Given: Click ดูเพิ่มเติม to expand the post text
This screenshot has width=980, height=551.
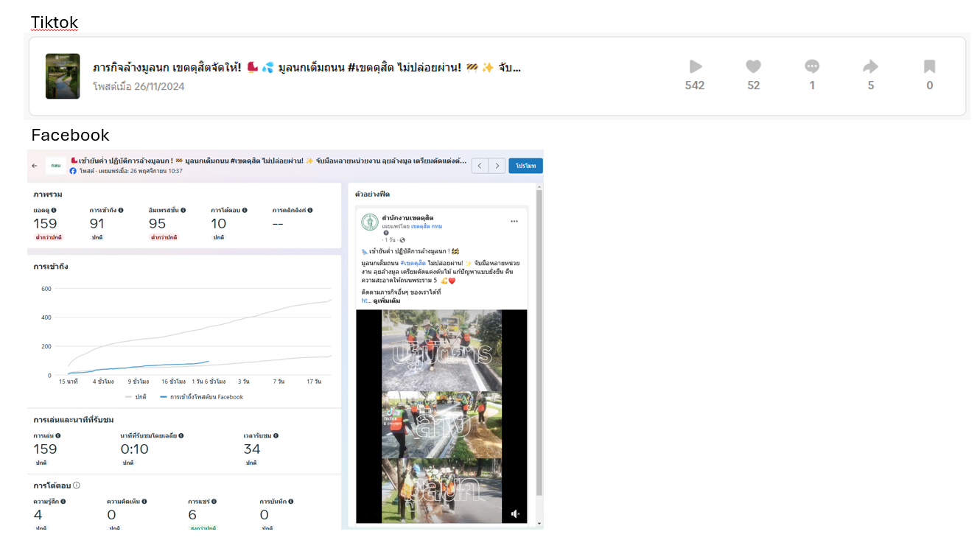Looking at the screenshot, I should click(x=387, y=301).
